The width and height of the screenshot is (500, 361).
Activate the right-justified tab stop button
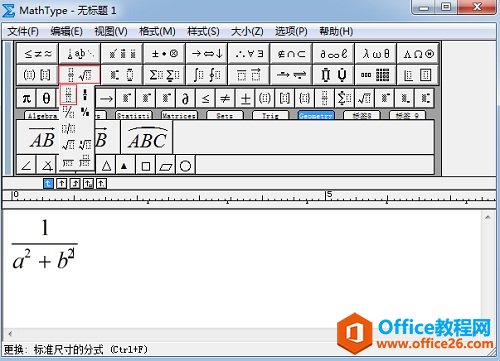(x=75, y=183)
